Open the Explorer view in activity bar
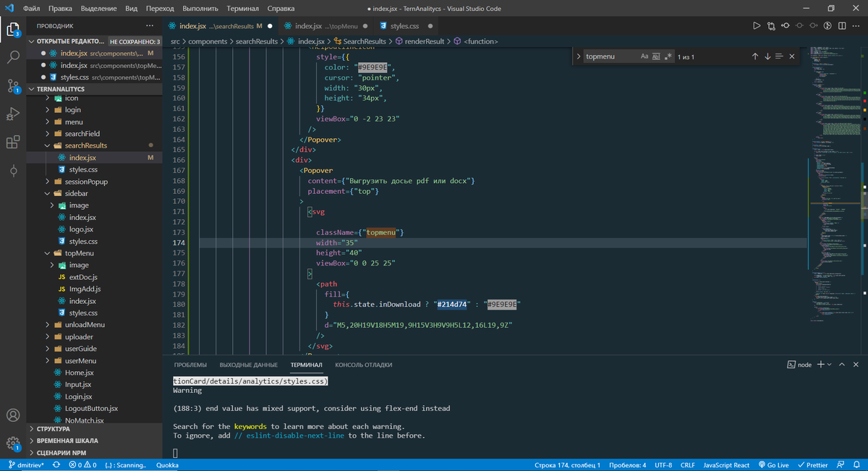Viewport: 868px width, 471px height. 13,30
